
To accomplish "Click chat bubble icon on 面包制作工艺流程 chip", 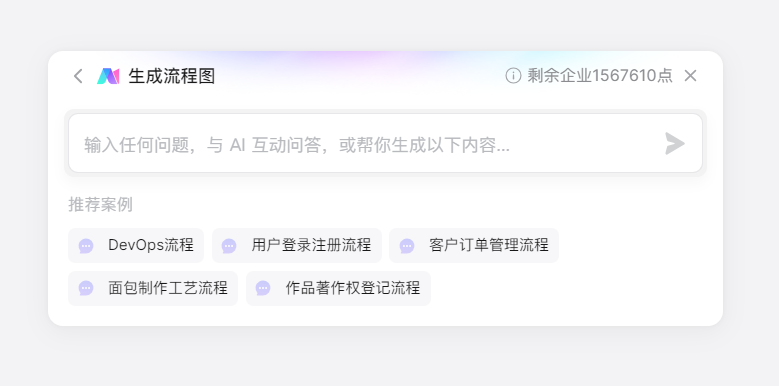I will point(86,288).
